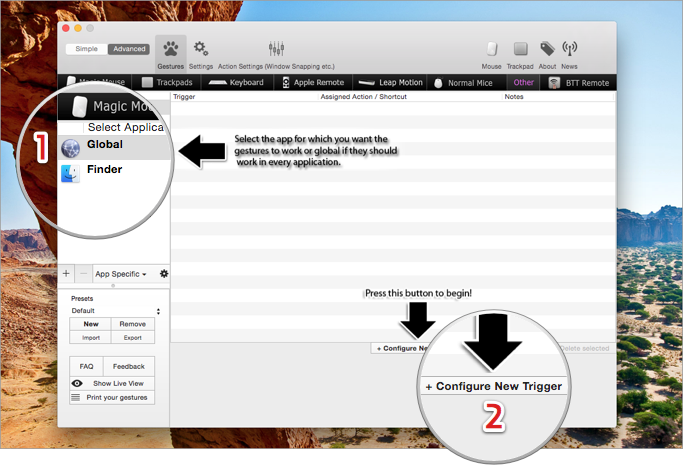Select the Other tab
This screenshot has height=465, width=683.
click(x=523, y=82)
